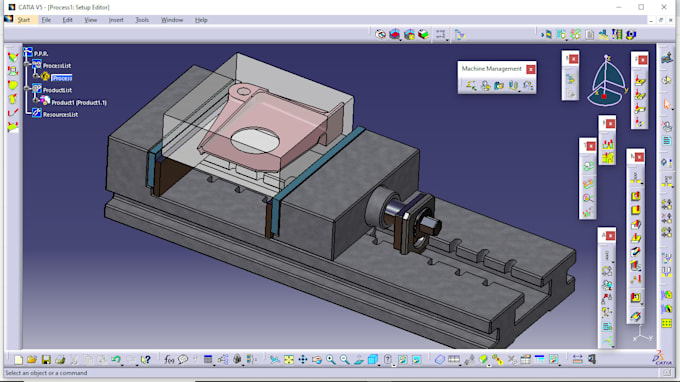Click round yellow-blue icon ending top-right toolbar
The width and height of the screenshot is (680, 382).
(631, 34)
